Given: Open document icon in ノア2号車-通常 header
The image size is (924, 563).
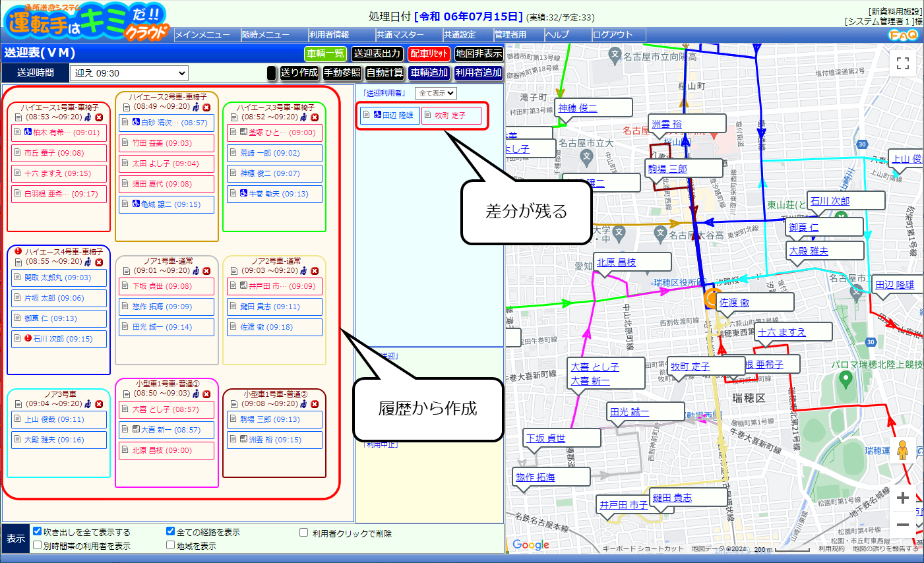Looking at the screenshot, I should pos(234,271).
